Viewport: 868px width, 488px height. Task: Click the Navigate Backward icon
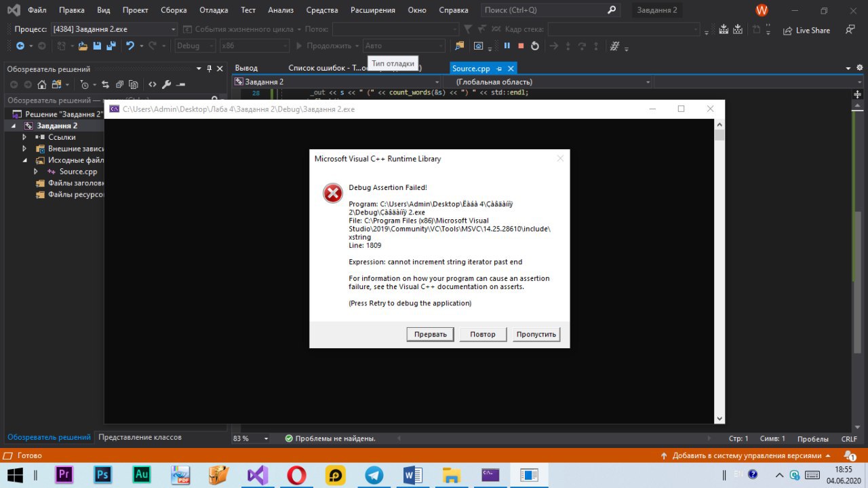click(20, 45)
